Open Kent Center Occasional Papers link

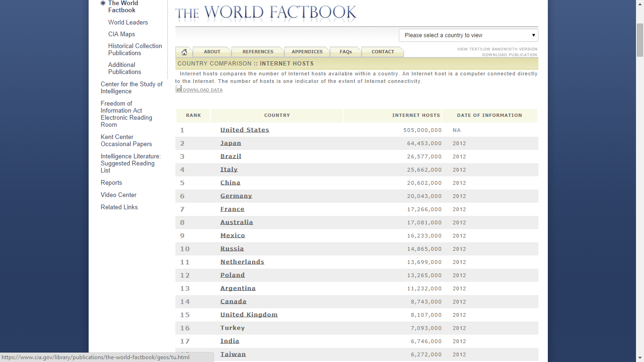pyautogui.click(x=126, y=140)
